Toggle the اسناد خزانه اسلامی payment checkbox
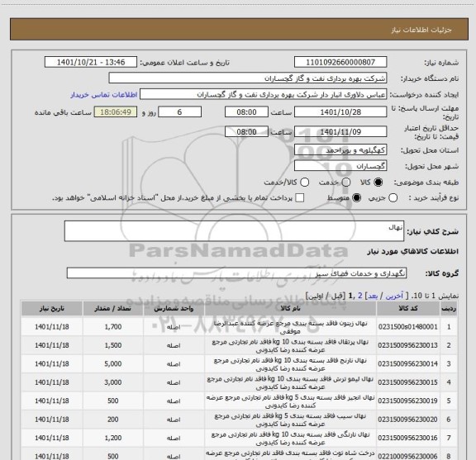 click(300, 198)
